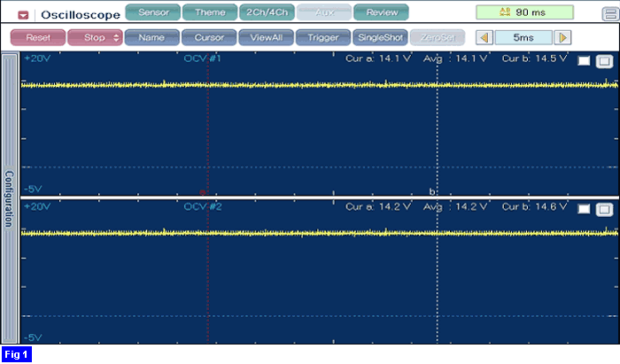This screenshot has width=620, height=364.
Task: Click ViewAll to show all channels
Action: pos(266,38)
